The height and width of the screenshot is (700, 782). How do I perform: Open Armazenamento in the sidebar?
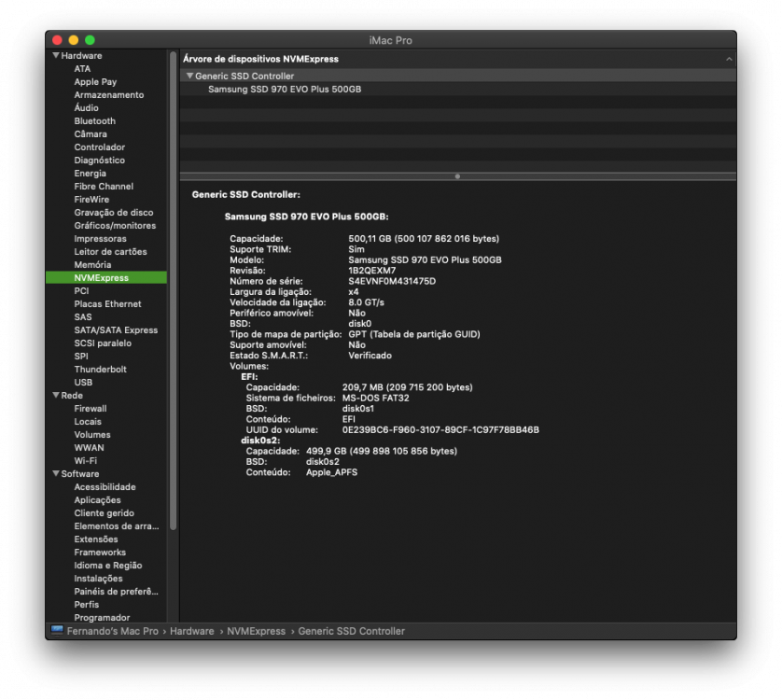109,95
